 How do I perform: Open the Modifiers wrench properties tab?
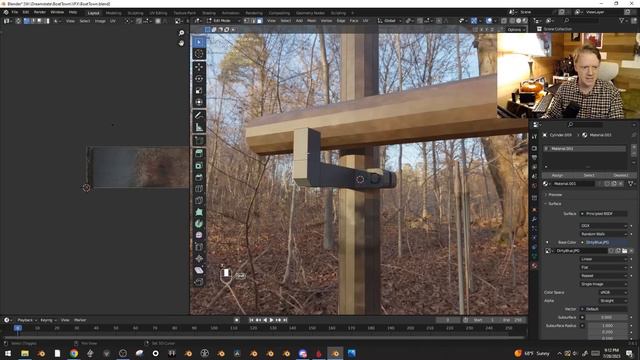pos(534,219)
